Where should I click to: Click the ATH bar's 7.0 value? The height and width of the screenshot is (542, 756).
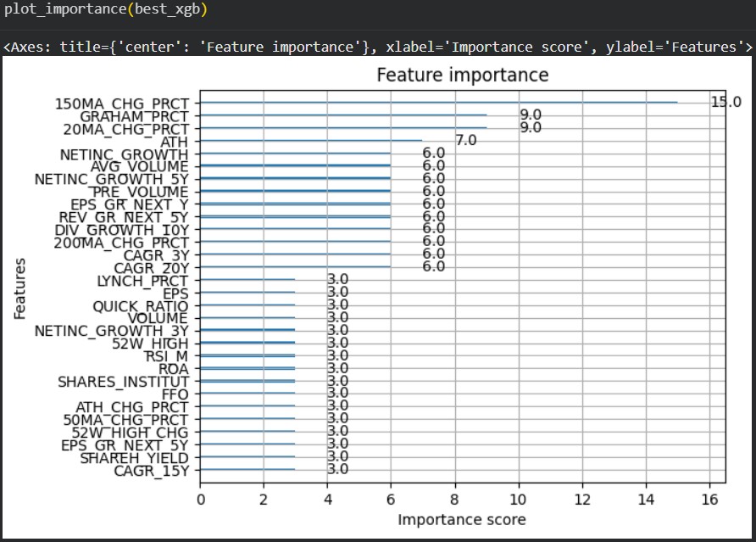pyautogui.click(x=466, y=141)
